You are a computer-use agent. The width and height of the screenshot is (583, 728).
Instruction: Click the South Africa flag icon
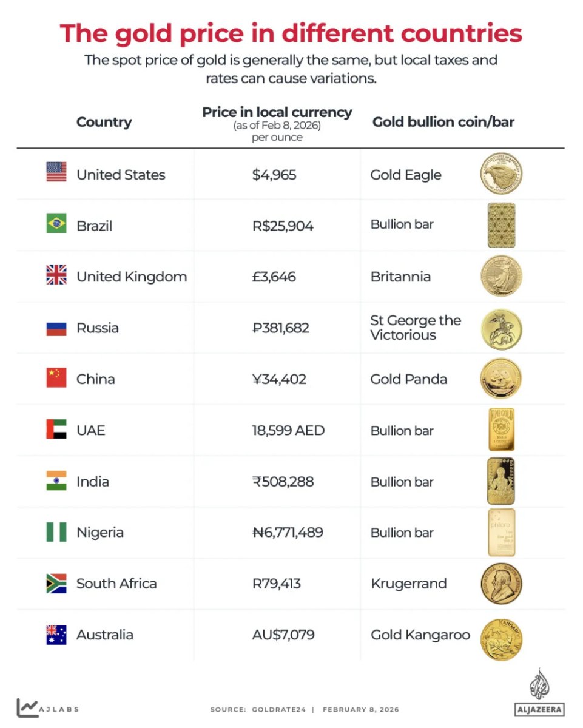56,582
